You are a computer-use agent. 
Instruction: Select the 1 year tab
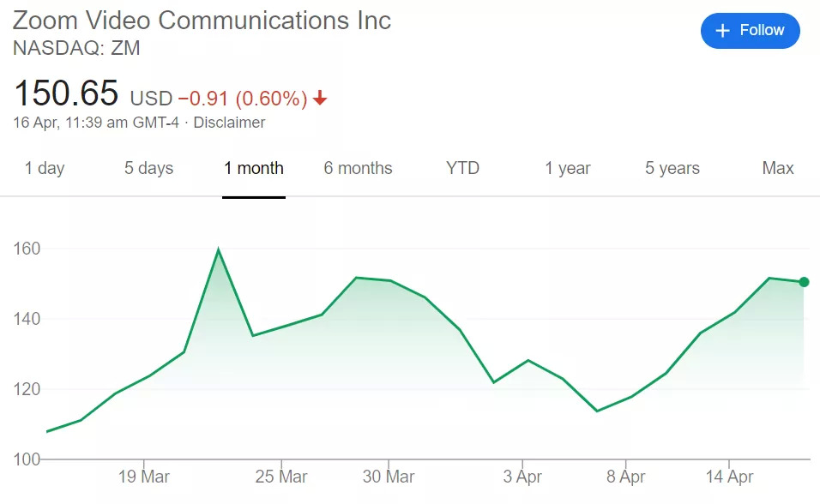(568, 169)
